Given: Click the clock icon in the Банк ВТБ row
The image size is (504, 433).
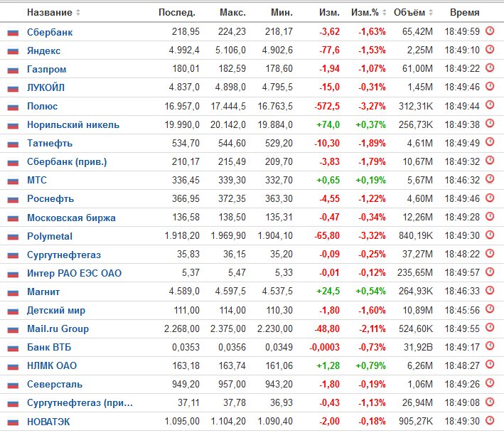Looking at the screenshot, I should coord(490,346).
